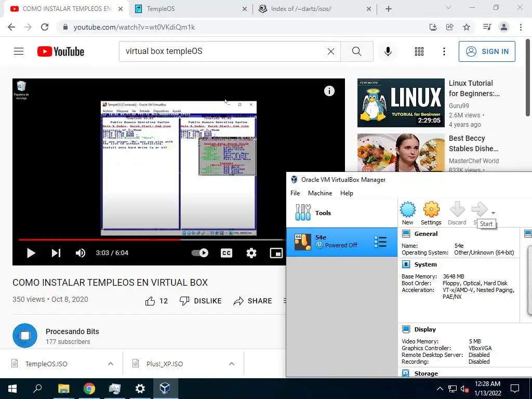532x399 pixels.
Task: Click install app icon in address bar
Action: click(x=433, y=27)
